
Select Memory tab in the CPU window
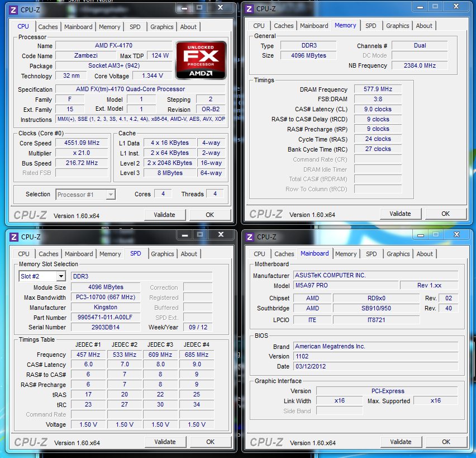click(x=110, y=27)
